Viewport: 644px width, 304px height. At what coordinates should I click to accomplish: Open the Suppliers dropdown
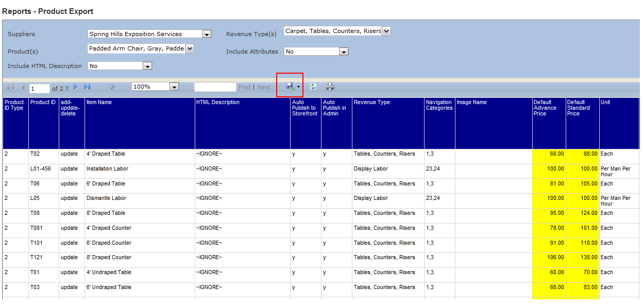point(207,34)
